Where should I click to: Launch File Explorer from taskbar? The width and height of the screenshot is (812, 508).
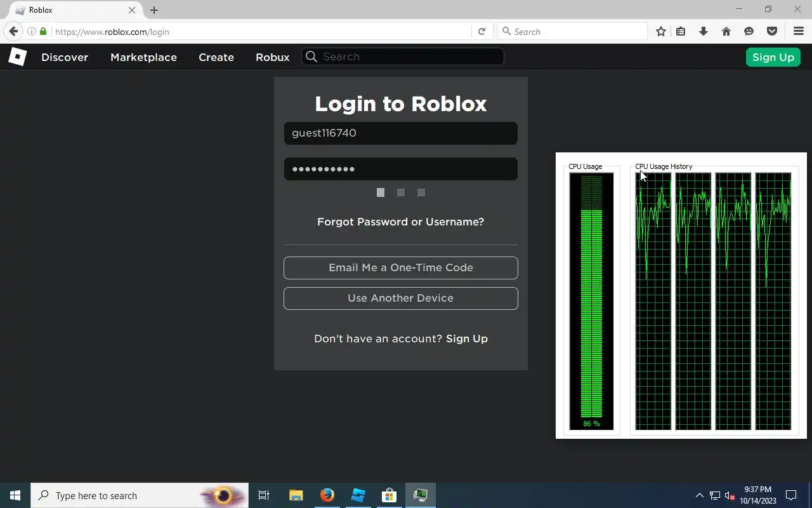pyautogui.click(x=296, y=495)
